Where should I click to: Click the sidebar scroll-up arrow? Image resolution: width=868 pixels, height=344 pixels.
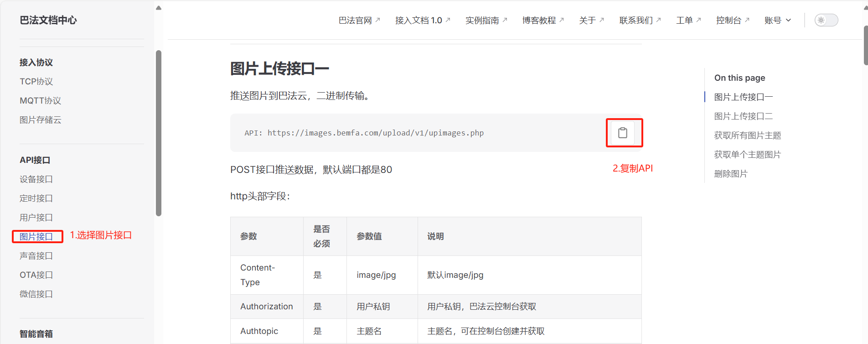tap(159, 8)
